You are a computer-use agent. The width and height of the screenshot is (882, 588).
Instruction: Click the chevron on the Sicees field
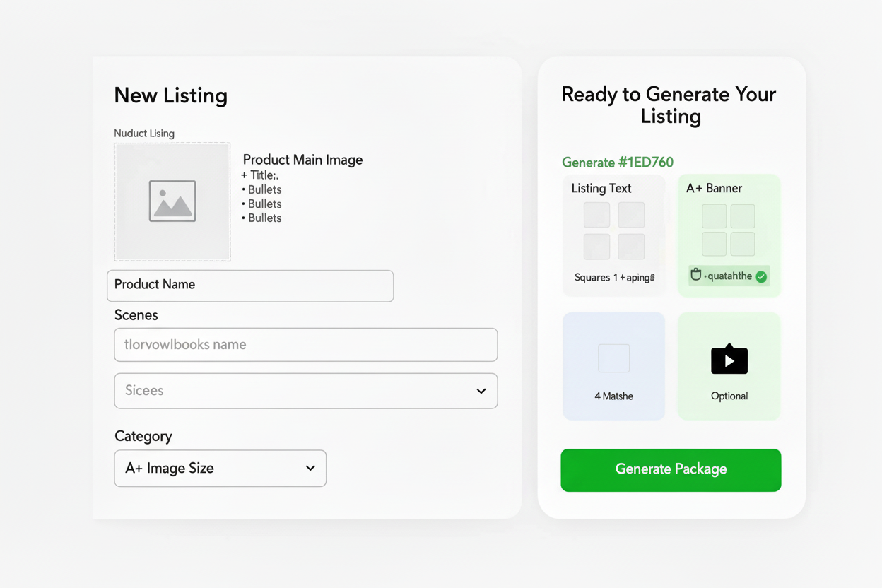[x=481, y=391]
